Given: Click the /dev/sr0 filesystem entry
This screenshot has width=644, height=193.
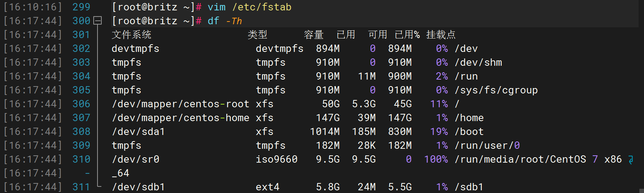Looking at the screenshot, I should [x=136, y=159].
